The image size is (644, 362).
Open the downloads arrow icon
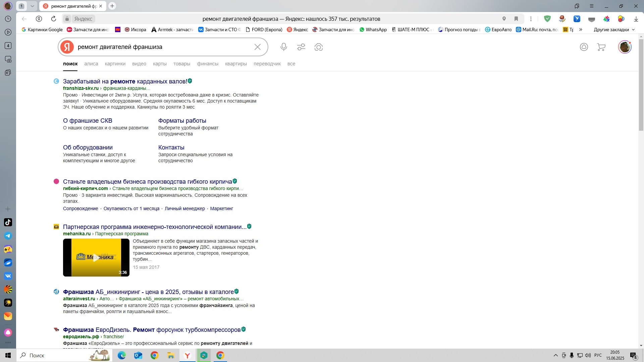click(636, 19)
